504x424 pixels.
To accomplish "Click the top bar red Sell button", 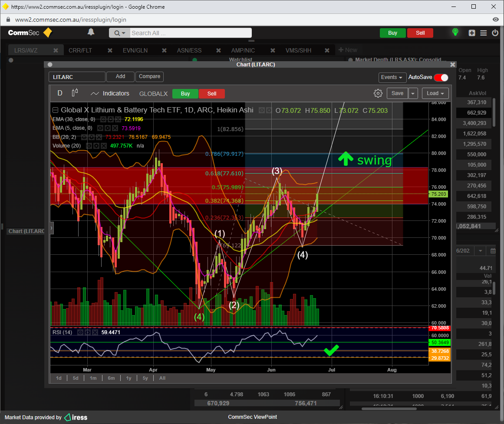I will click(420, 33).
